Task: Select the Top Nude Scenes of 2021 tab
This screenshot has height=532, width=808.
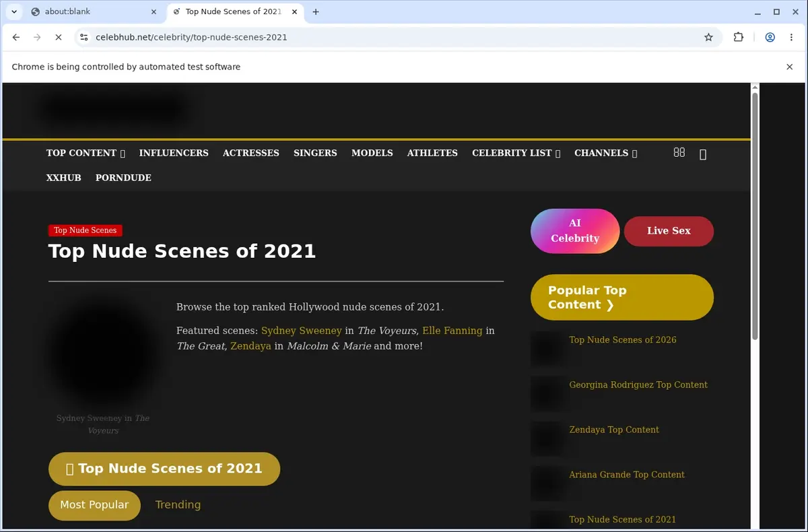Action: point(234,11)
